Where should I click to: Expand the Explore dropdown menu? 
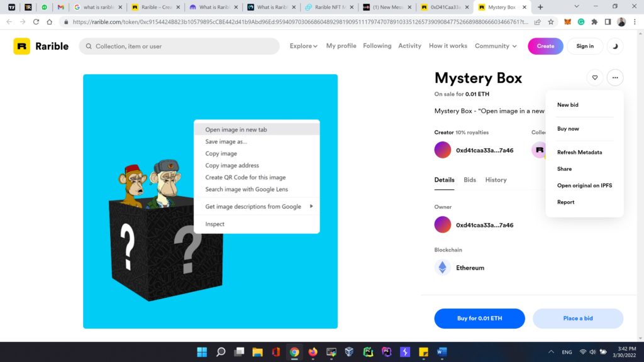coord(303,46)
